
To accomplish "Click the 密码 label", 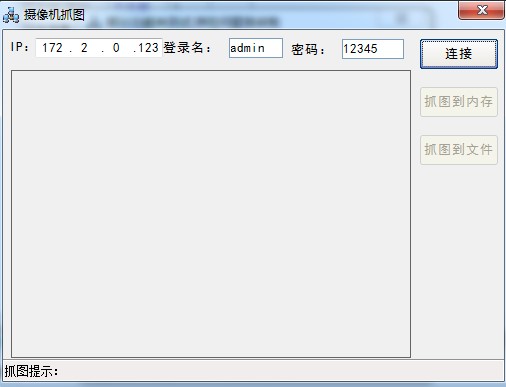I will [308, 50].
